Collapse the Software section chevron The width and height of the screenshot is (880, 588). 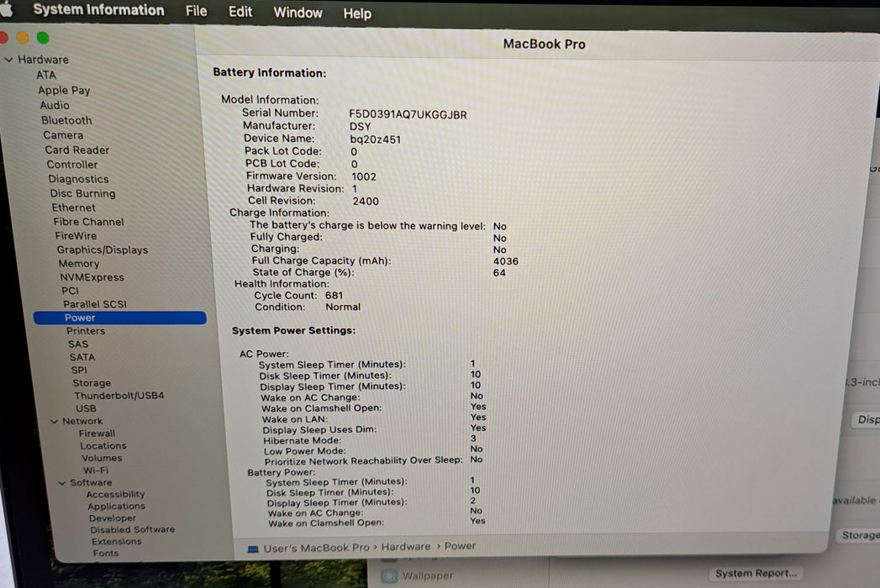[x=62, y=482]
